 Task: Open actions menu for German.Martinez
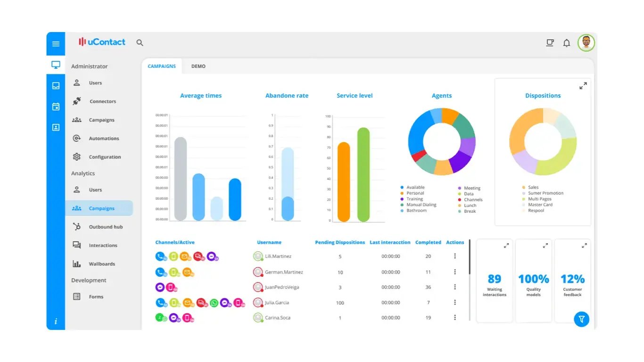455,272
